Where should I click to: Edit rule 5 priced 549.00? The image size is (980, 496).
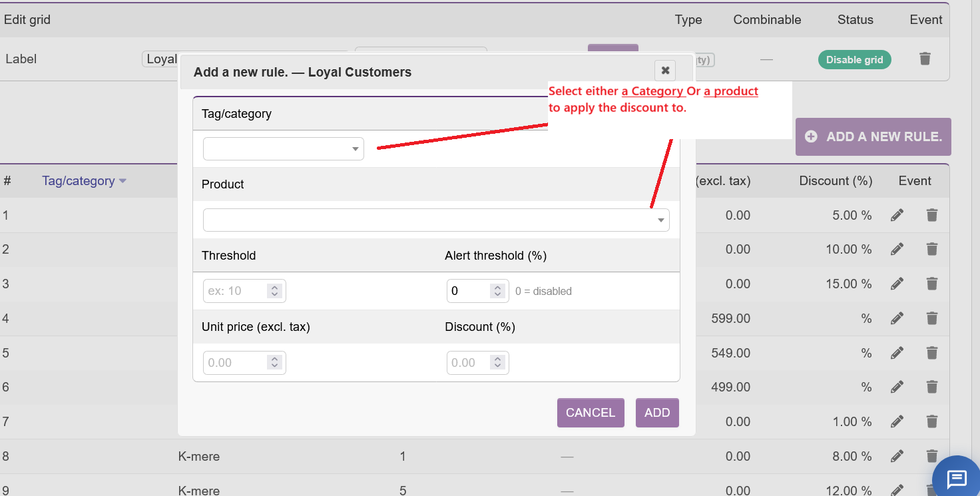click(x=897, y=353)
